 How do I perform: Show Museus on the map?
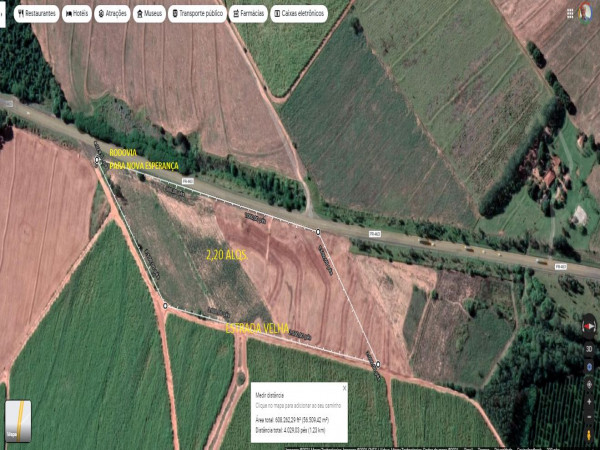(x=150, y=14)
